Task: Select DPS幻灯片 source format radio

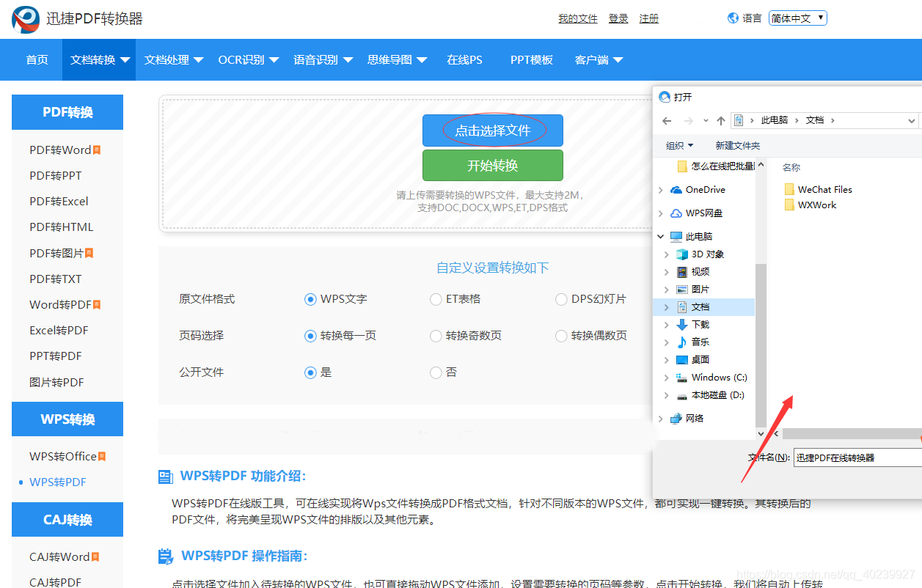Action: [x=561, y=299]
